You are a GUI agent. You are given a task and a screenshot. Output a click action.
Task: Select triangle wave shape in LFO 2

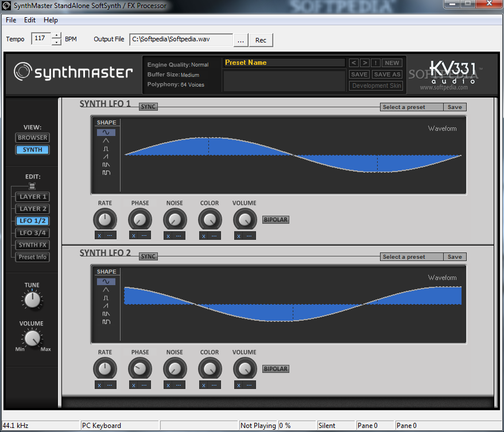[106, 290]
